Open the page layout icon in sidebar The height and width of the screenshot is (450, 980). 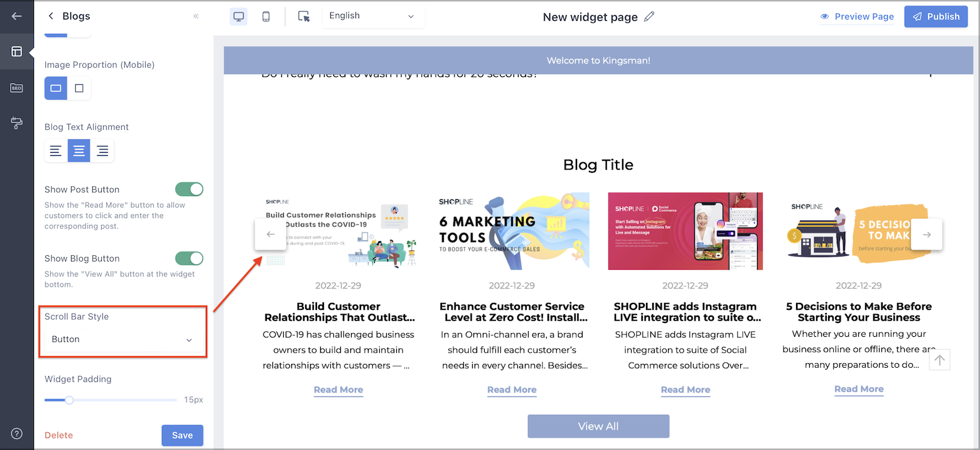coord(17,52)
